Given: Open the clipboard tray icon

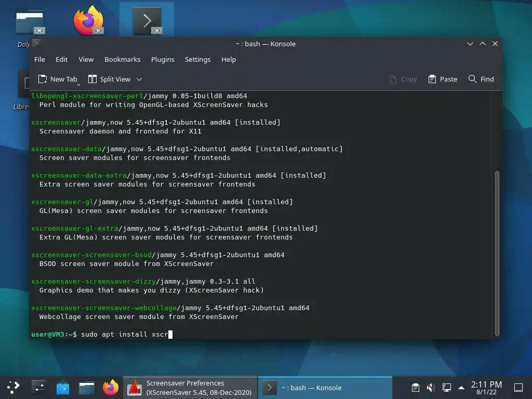Looking at the screenshot, I should [x=415, y=388].
